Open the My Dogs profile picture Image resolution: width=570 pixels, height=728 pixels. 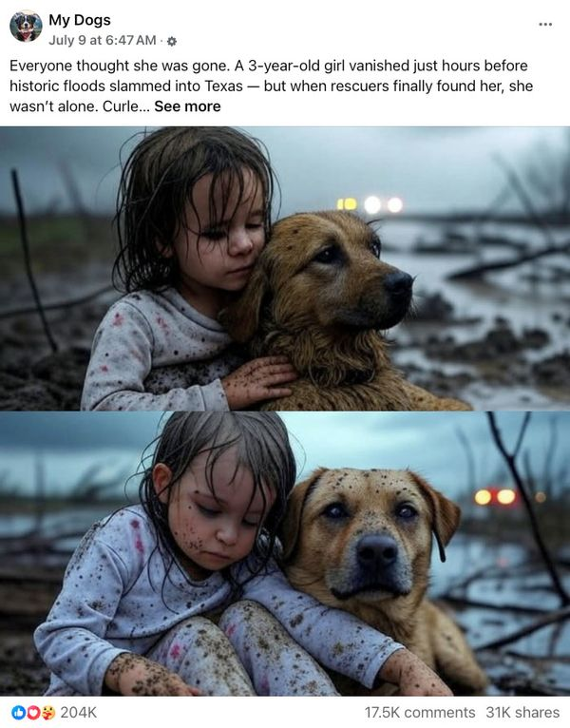26,26
